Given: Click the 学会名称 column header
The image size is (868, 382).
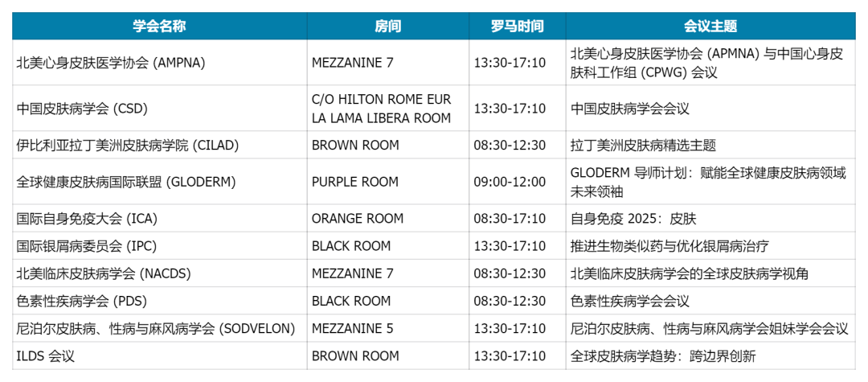Looking at the screenshot, I should 159,26.
